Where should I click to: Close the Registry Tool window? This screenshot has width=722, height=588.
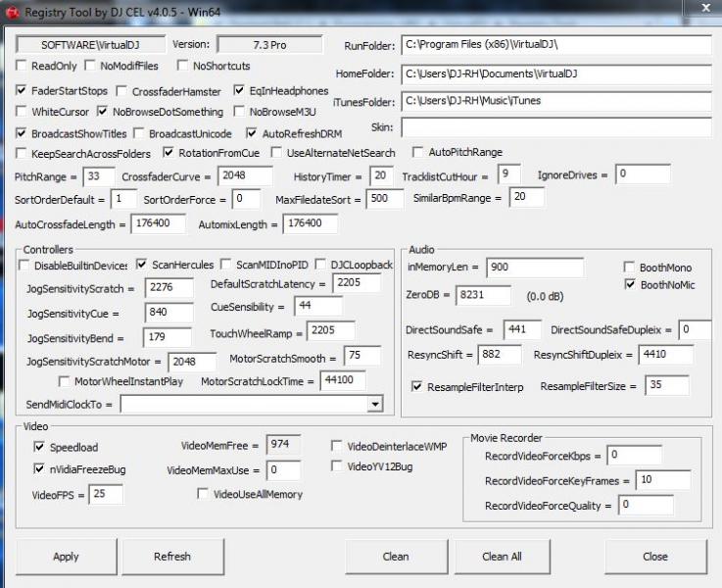705,8
